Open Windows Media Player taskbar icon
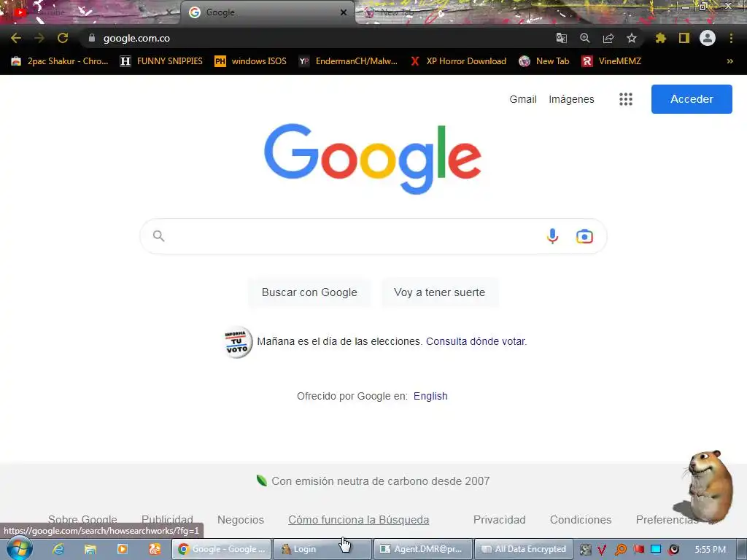 click(x=123, y=549)
